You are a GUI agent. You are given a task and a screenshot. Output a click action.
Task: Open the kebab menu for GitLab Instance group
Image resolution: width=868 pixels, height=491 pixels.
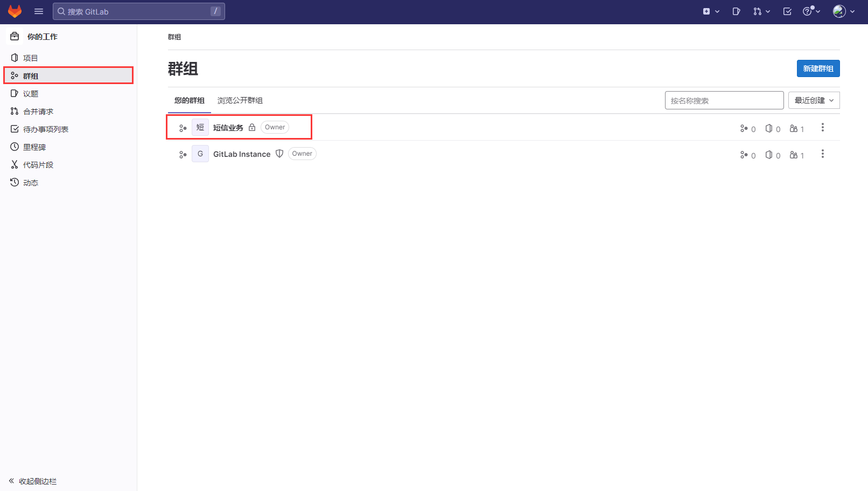[x=822, y=154]
